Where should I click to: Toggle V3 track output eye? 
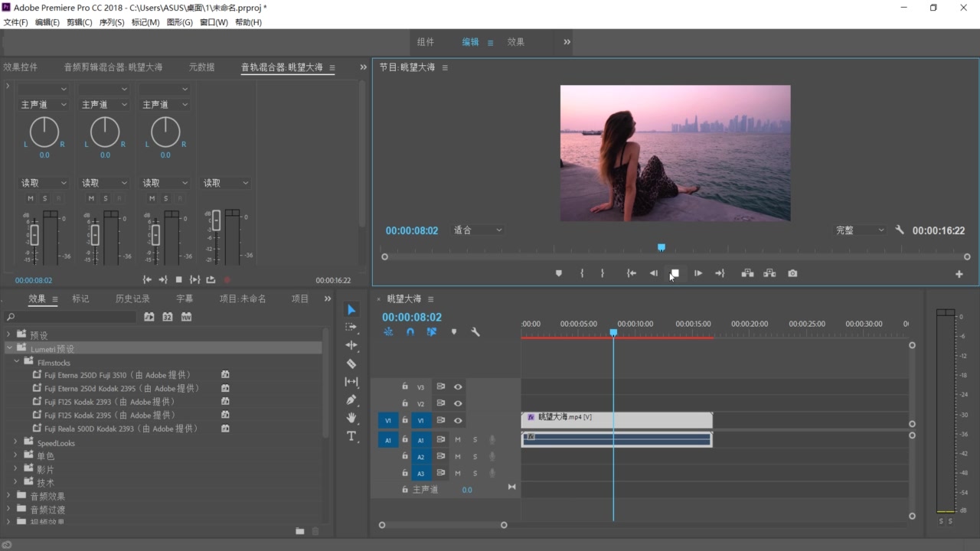click(458, 387)
